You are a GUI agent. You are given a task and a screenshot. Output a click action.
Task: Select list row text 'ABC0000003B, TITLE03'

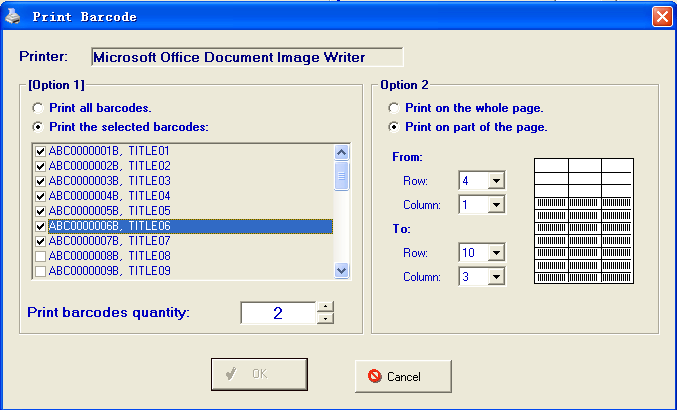(x=109, y=181)
